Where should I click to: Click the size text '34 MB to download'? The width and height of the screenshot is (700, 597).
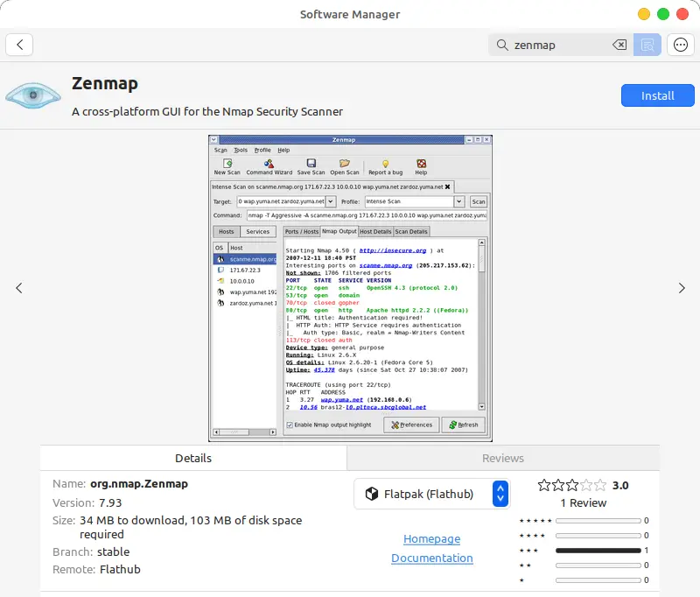(133, 520)
